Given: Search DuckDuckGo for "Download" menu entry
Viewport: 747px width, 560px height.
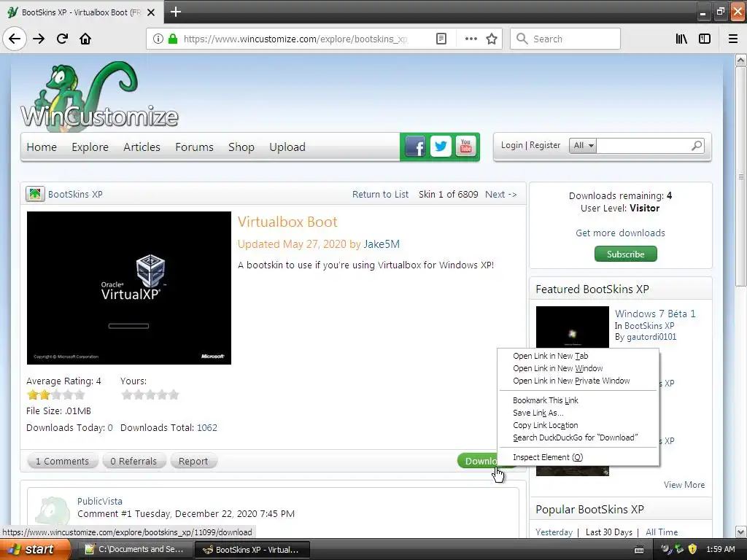Looking at the screenshot, I should point(575,437).
